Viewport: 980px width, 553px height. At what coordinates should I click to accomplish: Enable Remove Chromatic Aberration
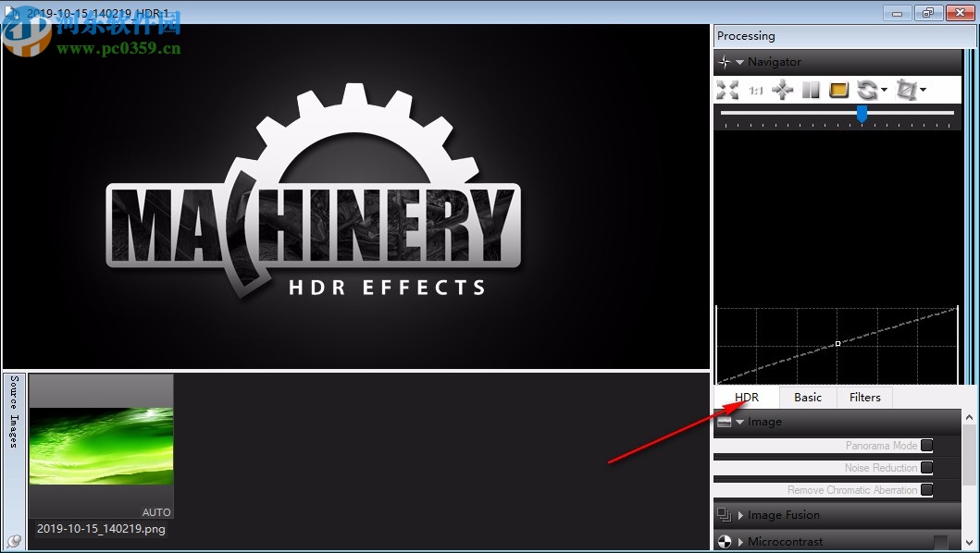pyautogui.click(x=925, y=489)
